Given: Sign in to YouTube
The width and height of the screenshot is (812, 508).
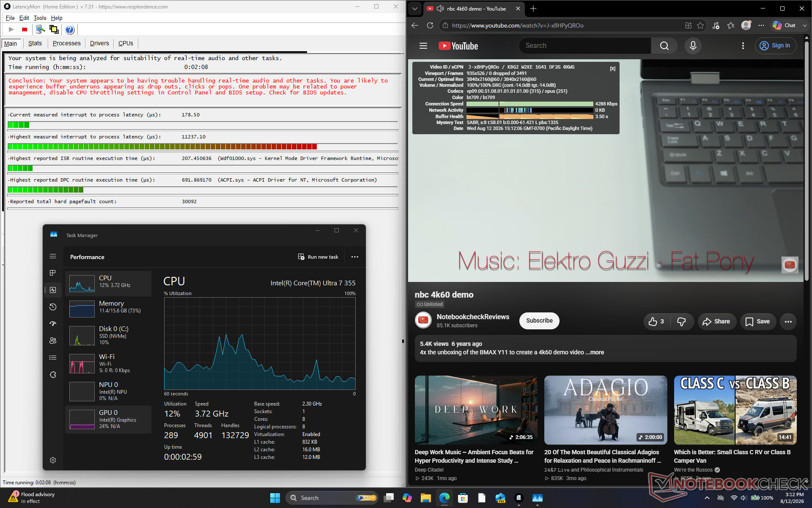Looking at the screenshot, I should 776,46.
